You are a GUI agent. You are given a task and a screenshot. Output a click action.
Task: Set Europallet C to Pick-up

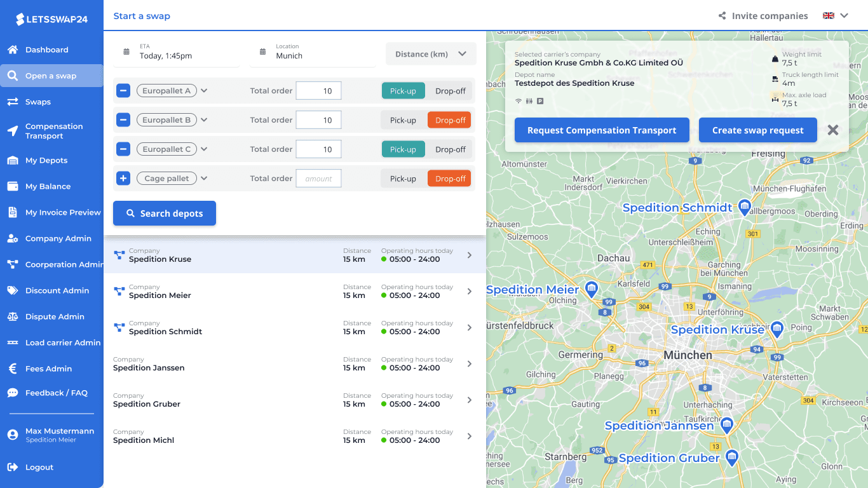403,149
